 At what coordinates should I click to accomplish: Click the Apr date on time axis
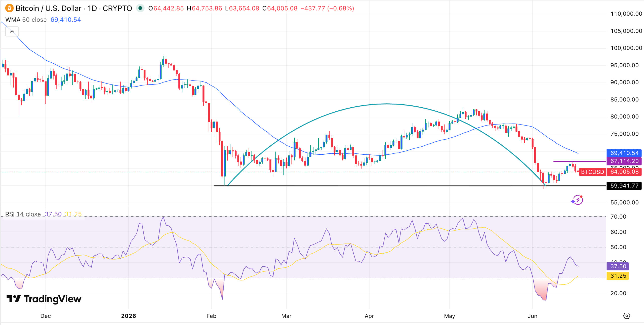[369, 316]
